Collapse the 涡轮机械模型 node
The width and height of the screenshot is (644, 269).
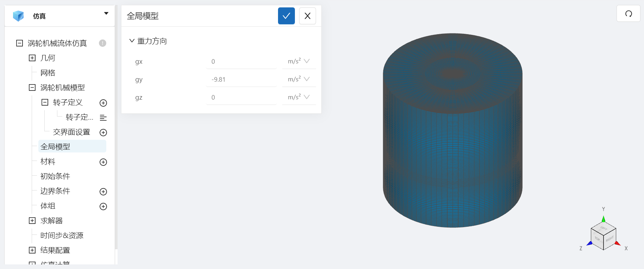32,88
